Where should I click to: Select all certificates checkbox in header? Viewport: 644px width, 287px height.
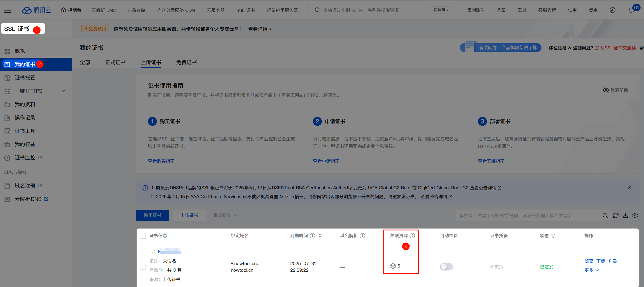[x=143, y=235]
